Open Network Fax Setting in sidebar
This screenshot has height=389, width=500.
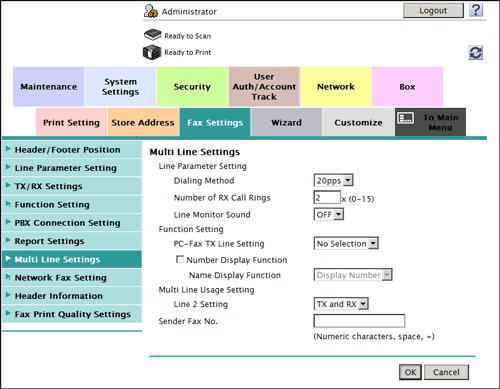point(72,277)
